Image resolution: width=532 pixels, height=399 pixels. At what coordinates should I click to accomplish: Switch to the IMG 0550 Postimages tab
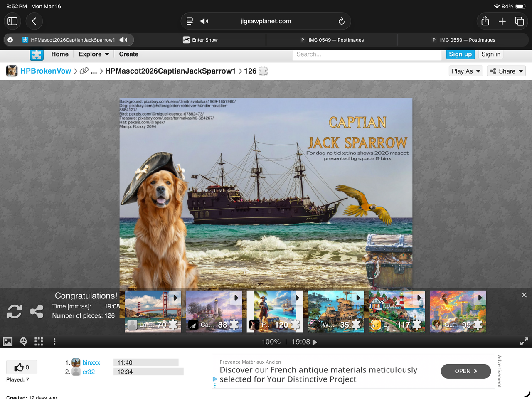[x=463, y=40]
